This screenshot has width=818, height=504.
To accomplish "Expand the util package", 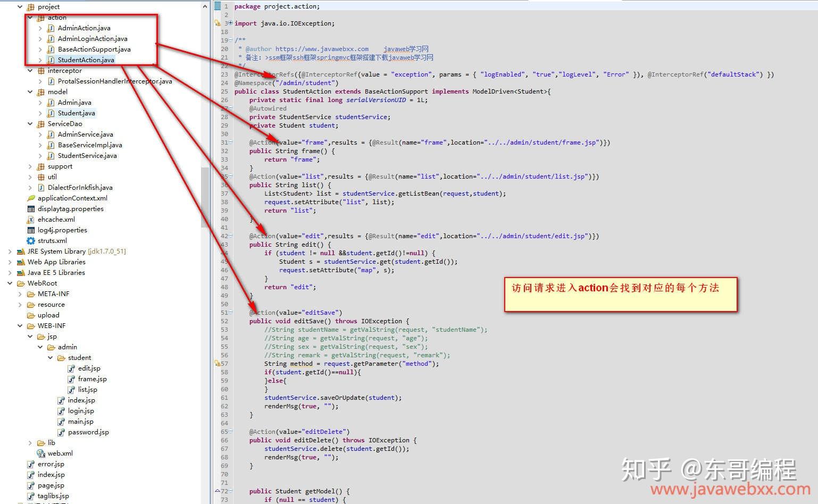I will [x=30, y=177].
